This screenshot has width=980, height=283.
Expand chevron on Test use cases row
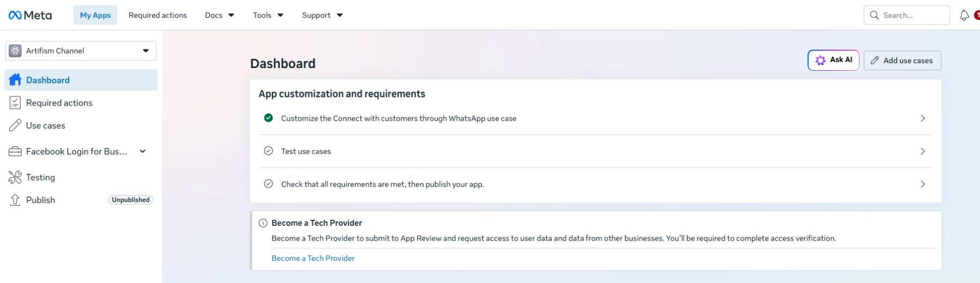923,151
